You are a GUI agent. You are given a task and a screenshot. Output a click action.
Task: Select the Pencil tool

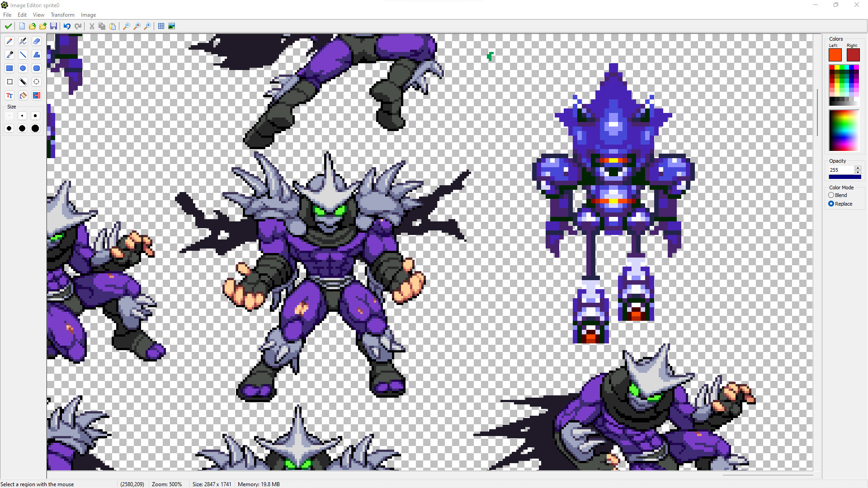9,41
